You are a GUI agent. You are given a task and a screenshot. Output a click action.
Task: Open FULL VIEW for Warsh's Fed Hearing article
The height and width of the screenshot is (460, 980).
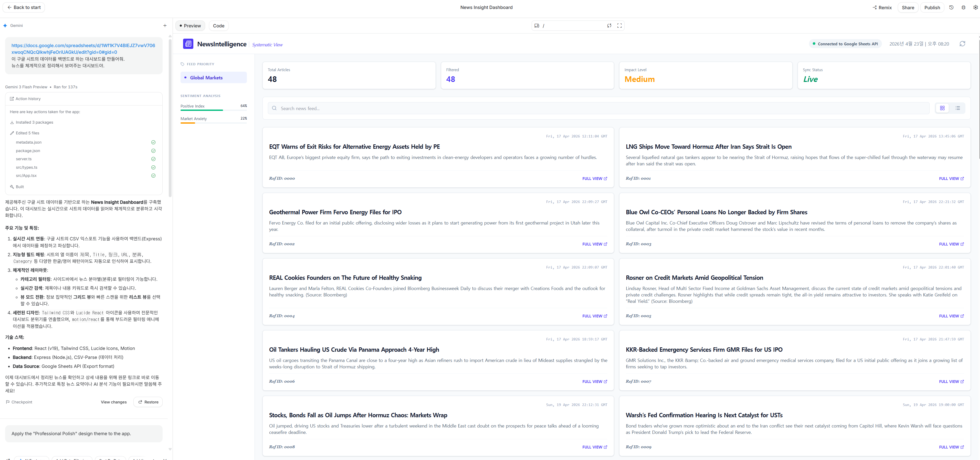(951, 447)
